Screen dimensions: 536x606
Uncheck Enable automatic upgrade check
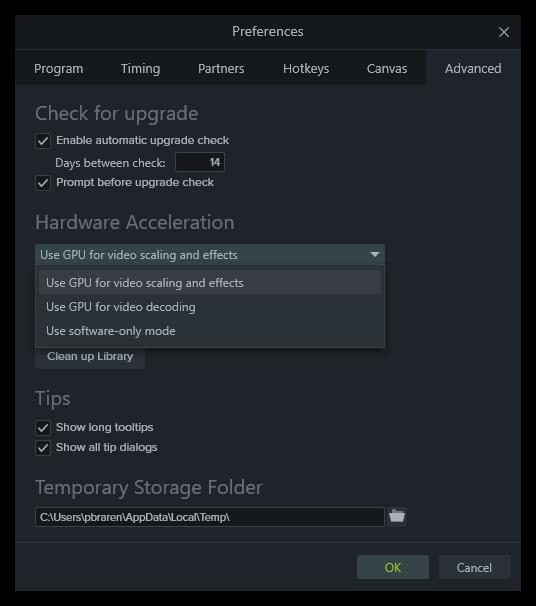(43, 141)
